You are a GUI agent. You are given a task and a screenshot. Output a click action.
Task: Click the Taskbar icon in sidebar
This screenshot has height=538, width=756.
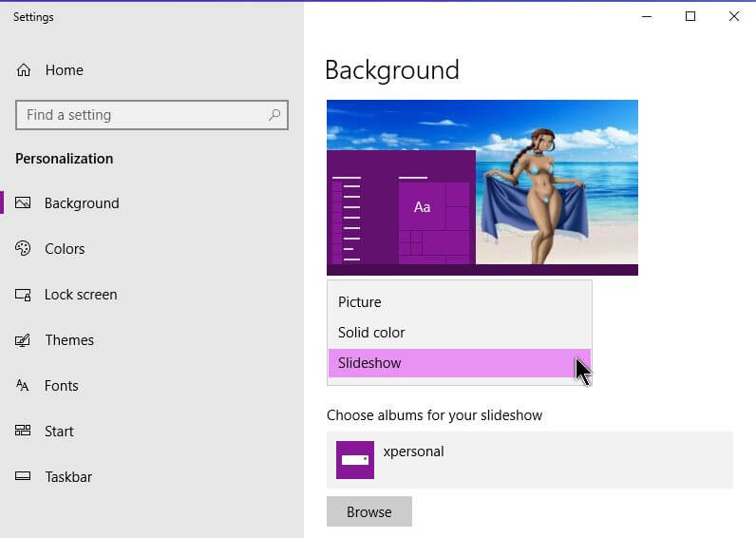tap(23, 476)
